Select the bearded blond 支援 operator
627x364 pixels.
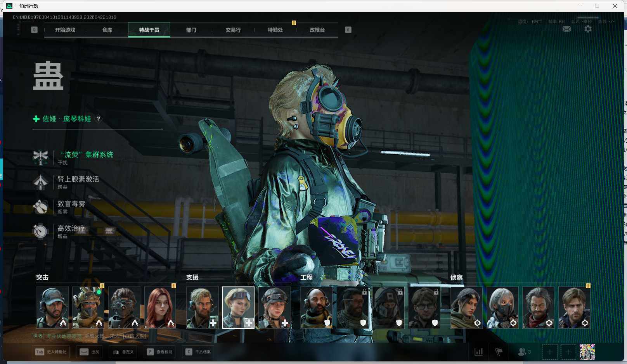202,307
